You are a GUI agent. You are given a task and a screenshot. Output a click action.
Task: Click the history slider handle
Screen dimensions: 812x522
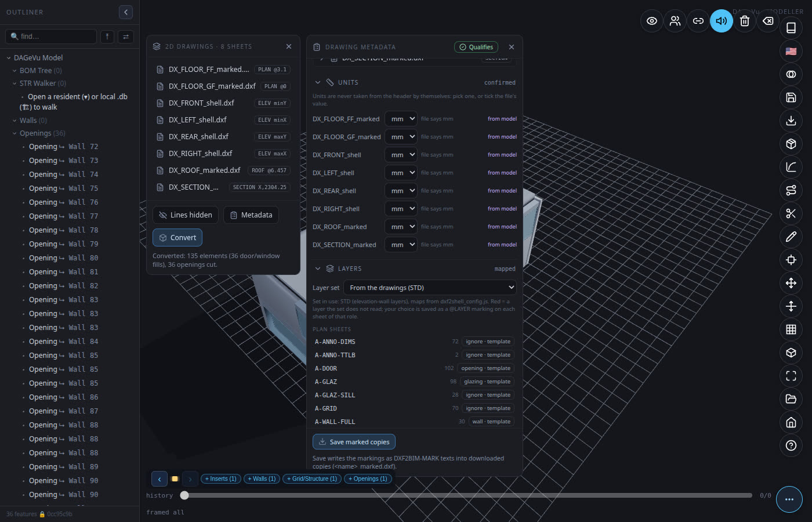[184, 495]
